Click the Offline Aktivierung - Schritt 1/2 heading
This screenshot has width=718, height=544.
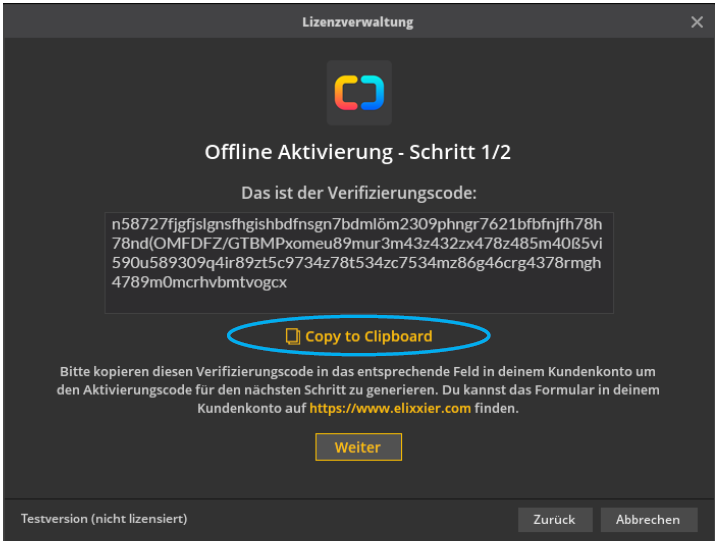(358, 153)
